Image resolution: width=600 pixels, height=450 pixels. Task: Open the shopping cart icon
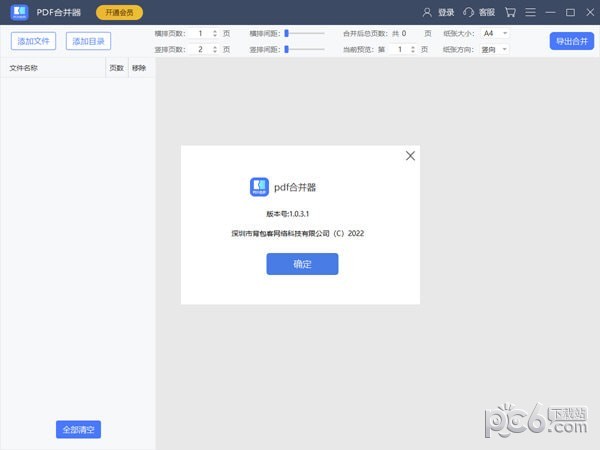pos(510,13)
